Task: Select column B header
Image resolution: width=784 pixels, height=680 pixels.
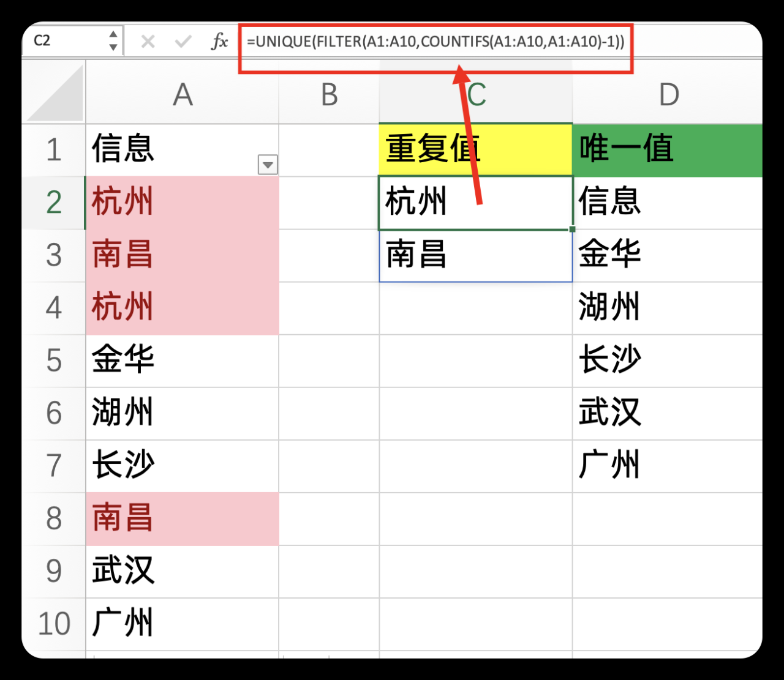Action: click(329, 94)
